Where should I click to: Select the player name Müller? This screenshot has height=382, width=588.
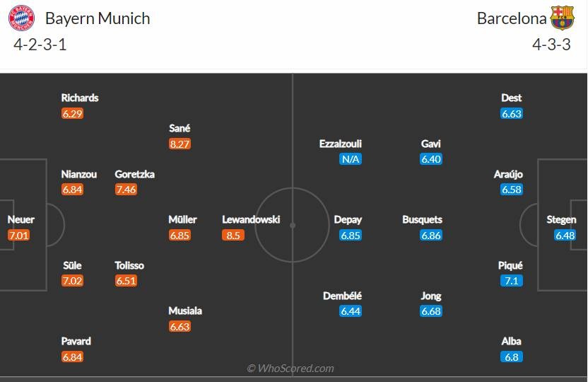point(182,219)
